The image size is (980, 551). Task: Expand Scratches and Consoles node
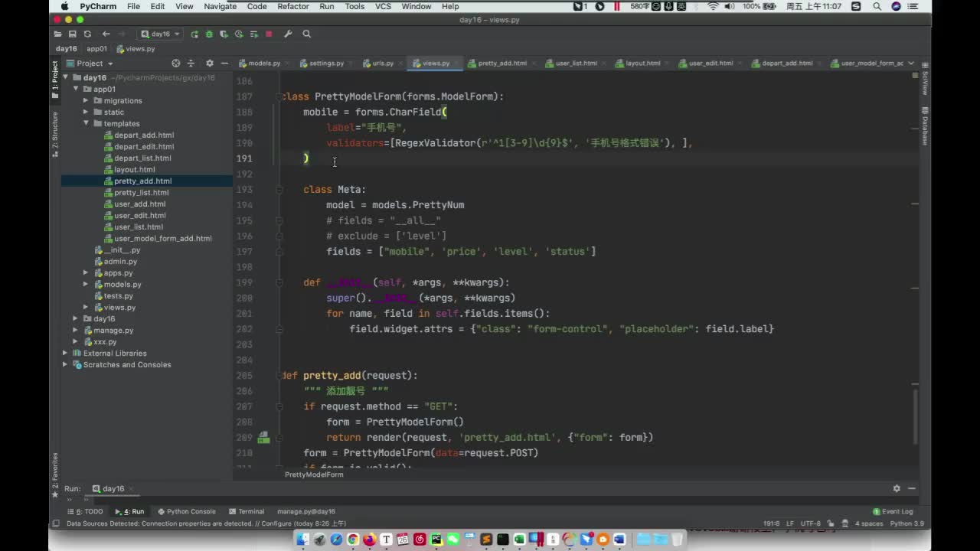pos(65,365)
